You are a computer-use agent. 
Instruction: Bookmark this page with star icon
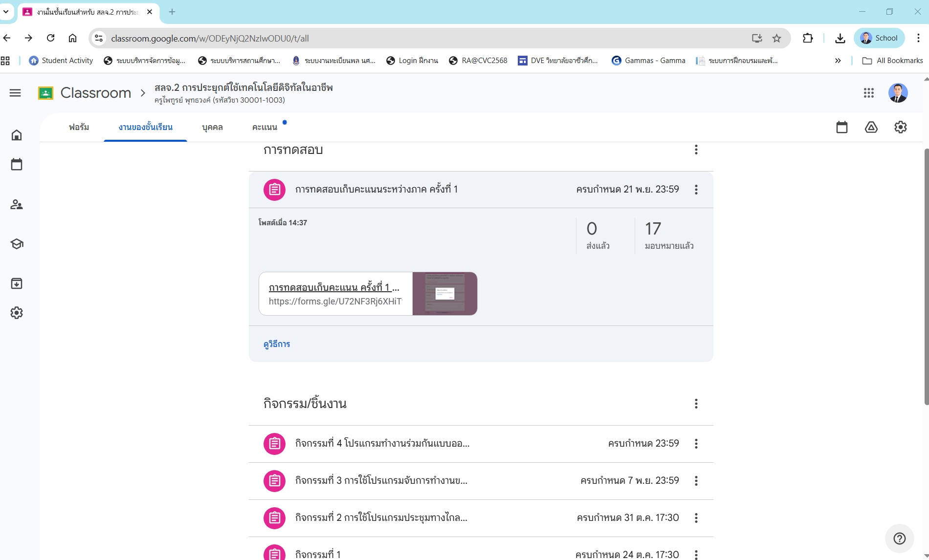tap(776, 38)
